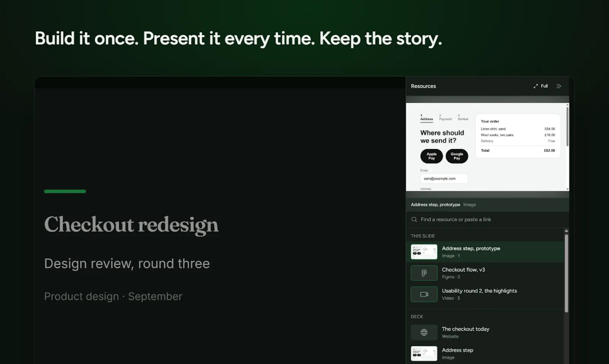Screen dimensions: 609x364
Task: Select the Review step tab in preview
Action: (463, 118)
